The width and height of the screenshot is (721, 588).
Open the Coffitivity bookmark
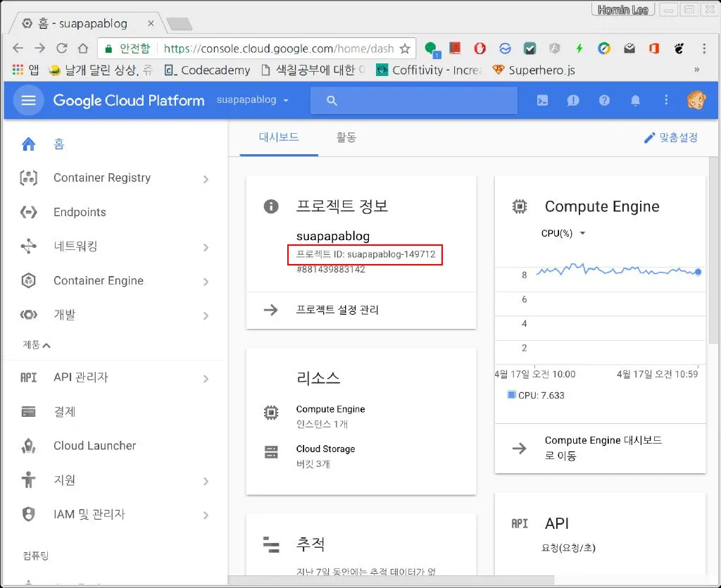(x=430, y=70)
